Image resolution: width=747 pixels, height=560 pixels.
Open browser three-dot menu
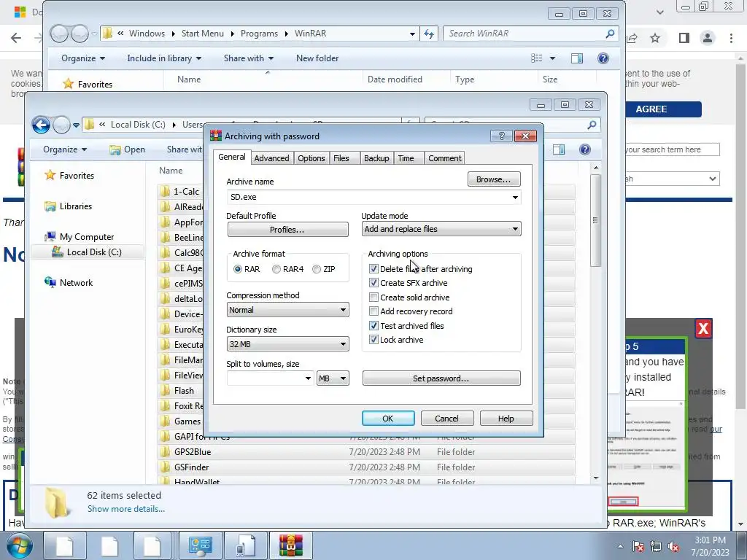coord(731,38)
